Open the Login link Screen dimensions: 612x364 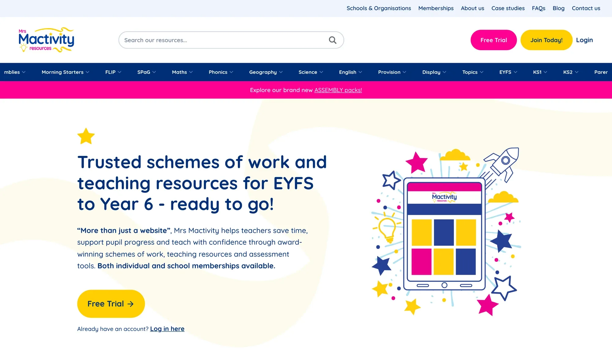tap(584, 40)
